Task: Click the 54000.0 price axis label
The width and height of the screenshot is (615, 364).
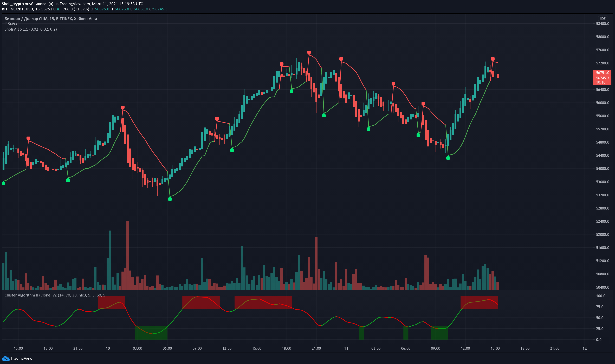Action: [x=603, y=168]
